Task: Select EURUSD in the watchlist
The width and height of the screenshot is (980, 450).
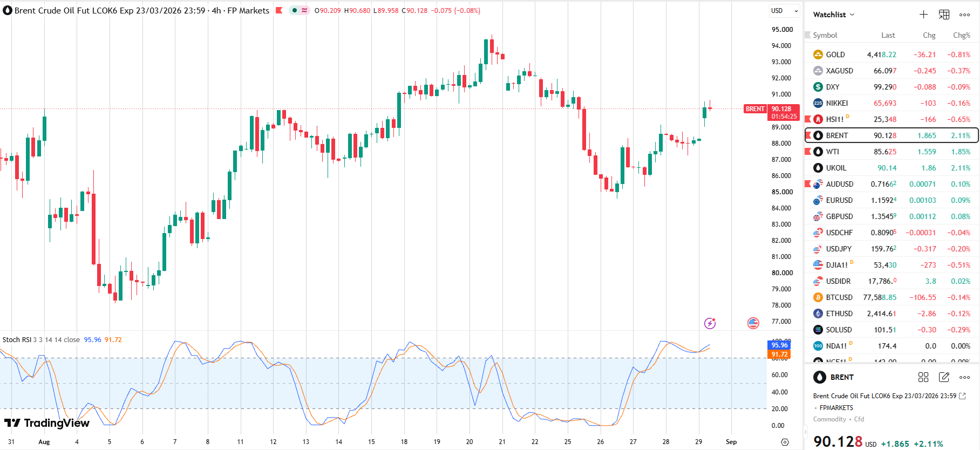Action: click(x=891, y=200)
